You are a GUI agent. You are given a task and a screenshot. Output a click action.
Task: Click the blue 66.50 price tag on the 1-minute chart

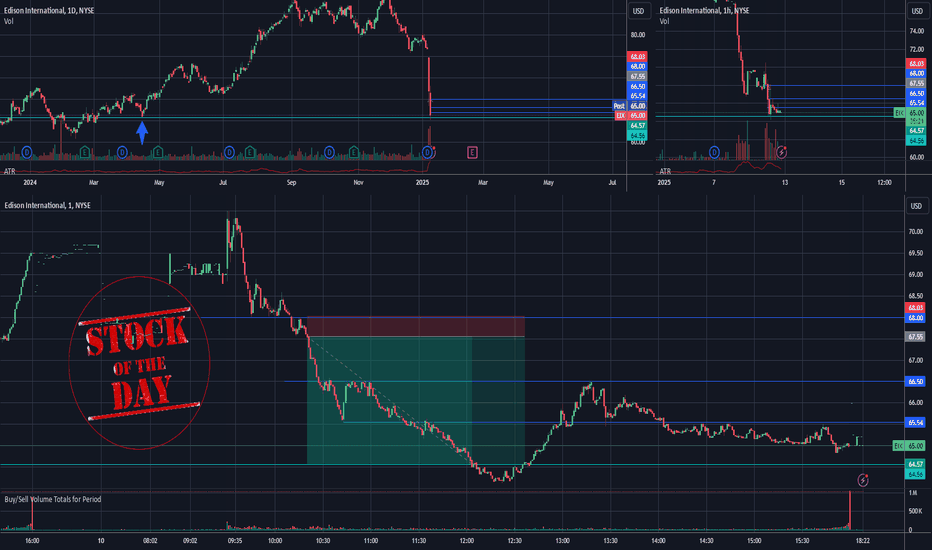point(915,382)
